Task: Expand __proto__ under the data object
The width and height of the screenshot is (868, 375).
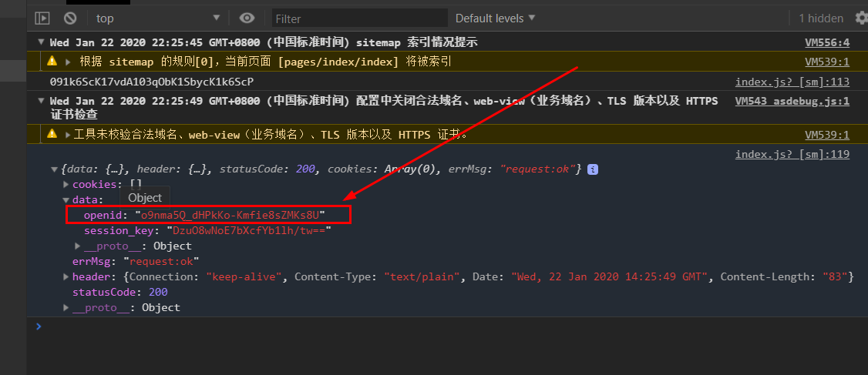Action: [78, 246]
